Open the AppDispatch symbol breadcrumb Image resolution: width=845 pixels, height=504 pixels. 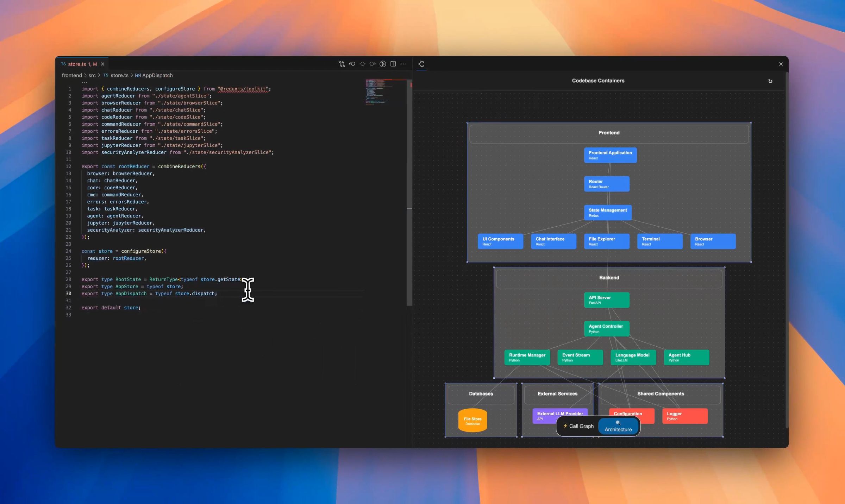coord(158,75)
